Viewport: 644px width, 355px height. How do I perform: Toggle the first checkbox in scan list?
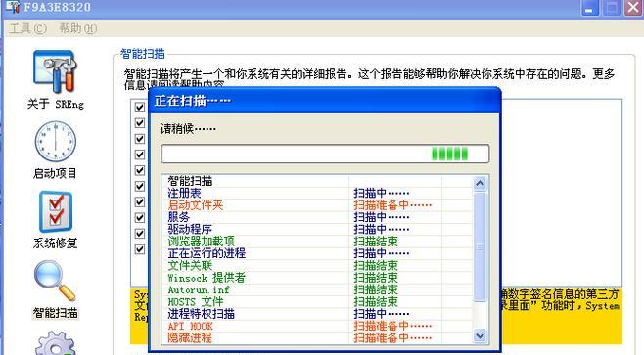tap(140, 108)
